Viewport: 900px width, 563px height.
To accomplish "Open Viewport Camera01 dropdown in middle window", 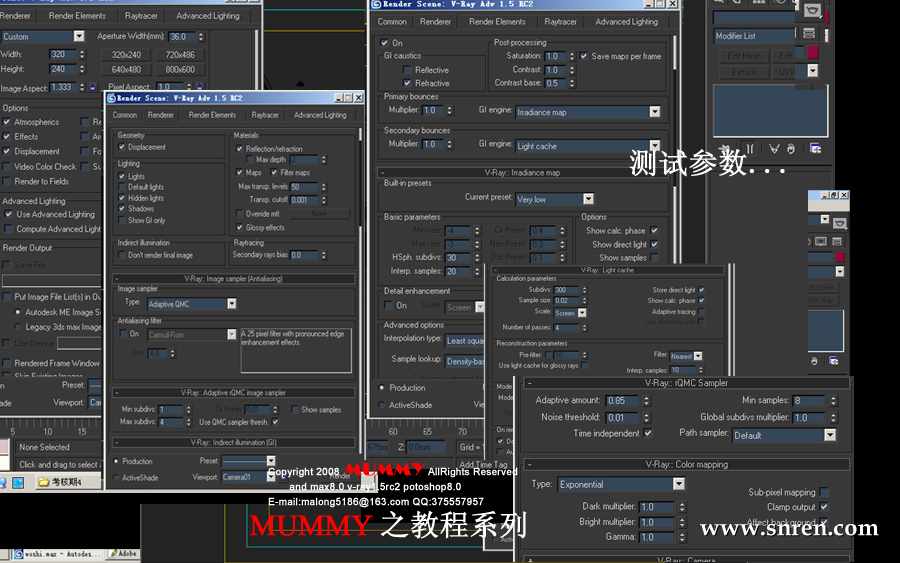I will pyautogui.click(x=249, y=477).
